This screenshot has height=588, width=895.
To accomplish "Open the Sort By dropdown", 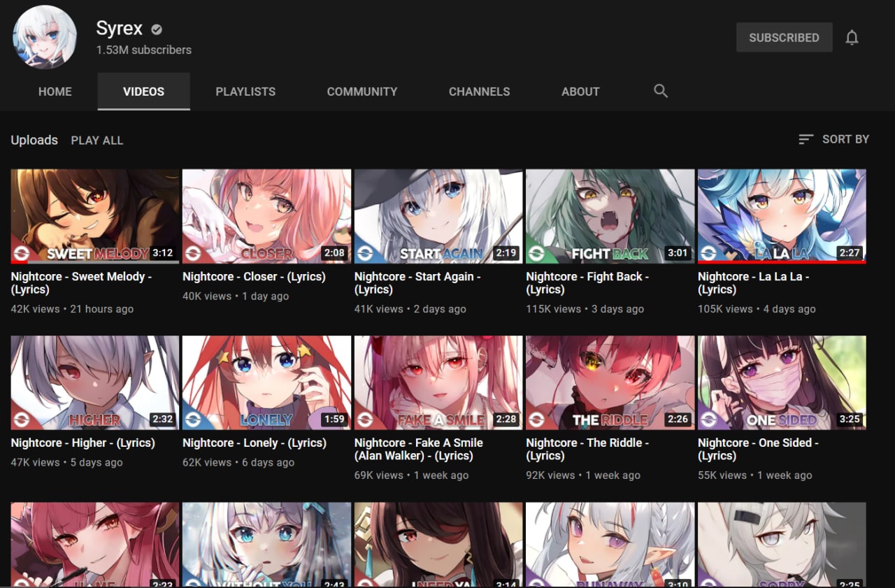I will tap(834, 139).
